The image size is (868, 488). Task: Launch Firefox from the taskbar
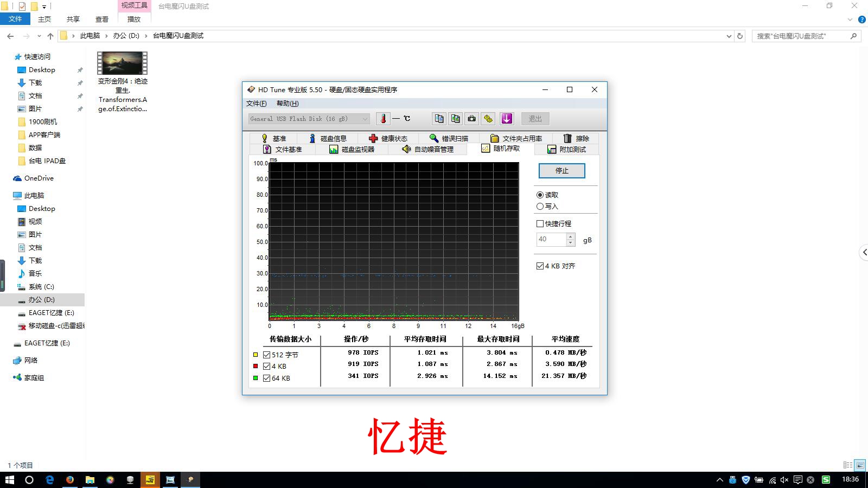click(x=70, y=480)
